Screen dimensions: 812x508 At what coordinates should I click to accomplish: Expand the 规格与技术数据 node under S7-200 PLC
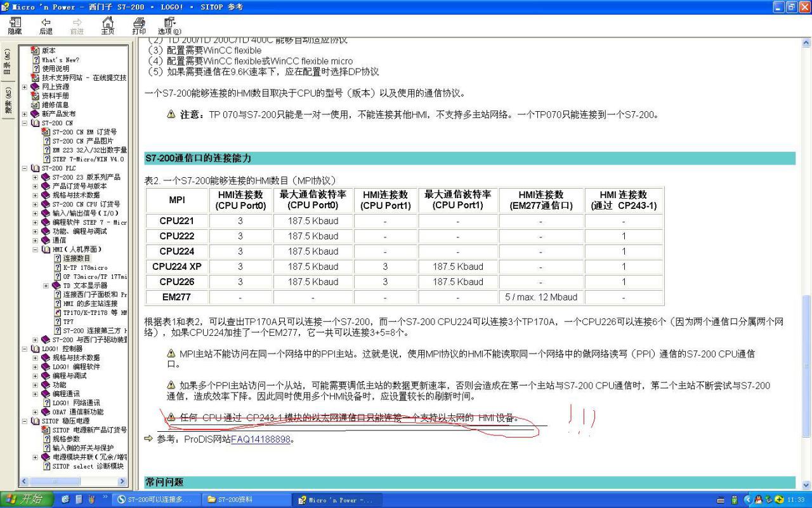click(x=36, y=196)
